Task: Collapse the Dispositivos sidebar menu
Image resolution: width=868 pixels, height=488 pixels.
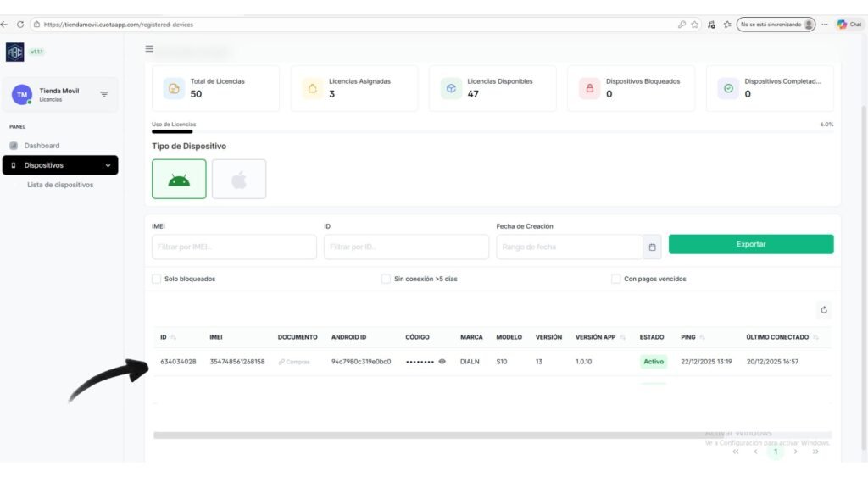Action: (108, 165)
